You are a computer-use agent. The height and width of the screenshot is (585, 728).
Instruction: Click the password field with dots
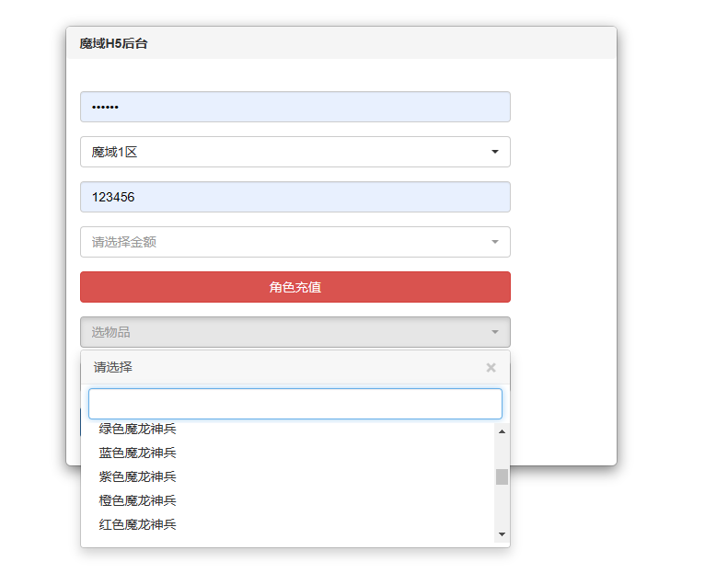295,107
